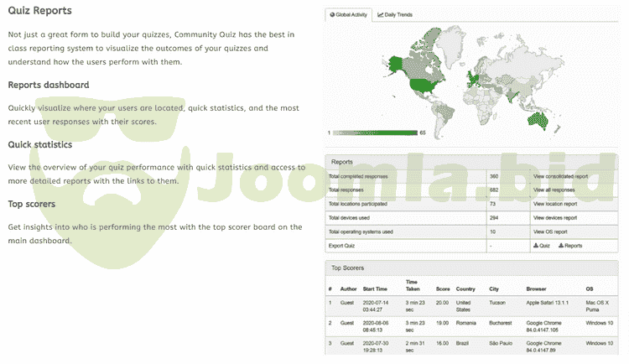This screenshot has width=629, height=364.
Task: Click the "Top scorers" heading on left
Action: pos(32,205)
